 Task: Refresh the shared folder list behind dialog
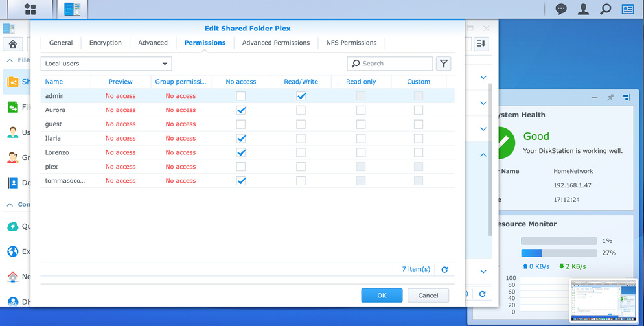coord(483,294)
